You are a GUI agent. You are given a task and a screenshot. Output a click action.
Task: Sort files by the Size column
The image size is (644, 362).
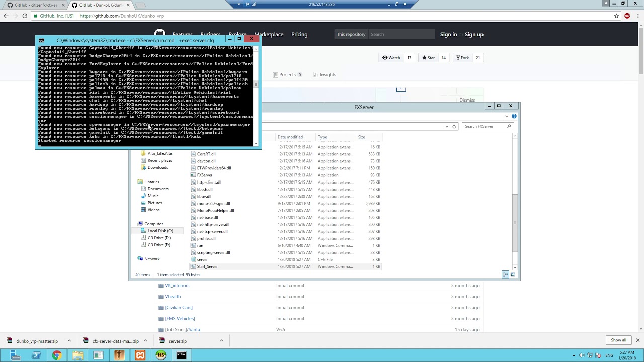tap(369, 137)
